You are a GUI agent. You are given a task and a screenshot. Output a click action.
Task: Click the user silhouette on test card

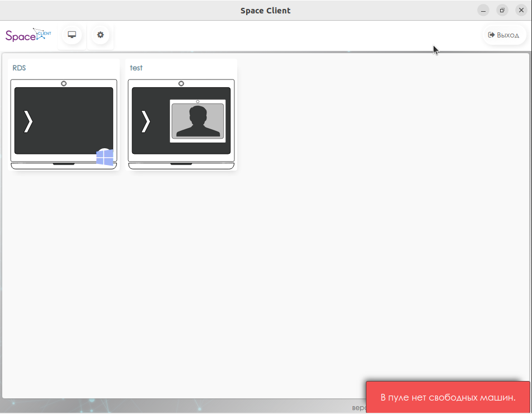[x=197, y=121]
